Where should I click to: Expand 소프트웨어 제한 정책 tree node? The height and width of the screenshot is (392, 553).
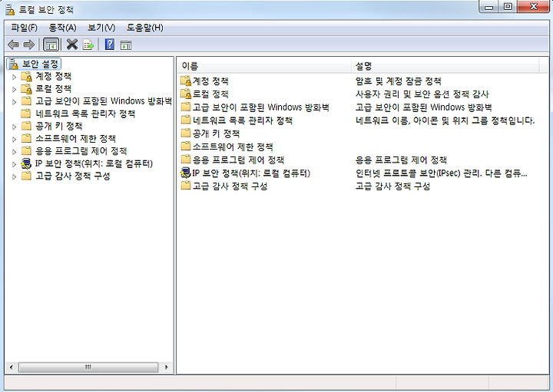14,139
